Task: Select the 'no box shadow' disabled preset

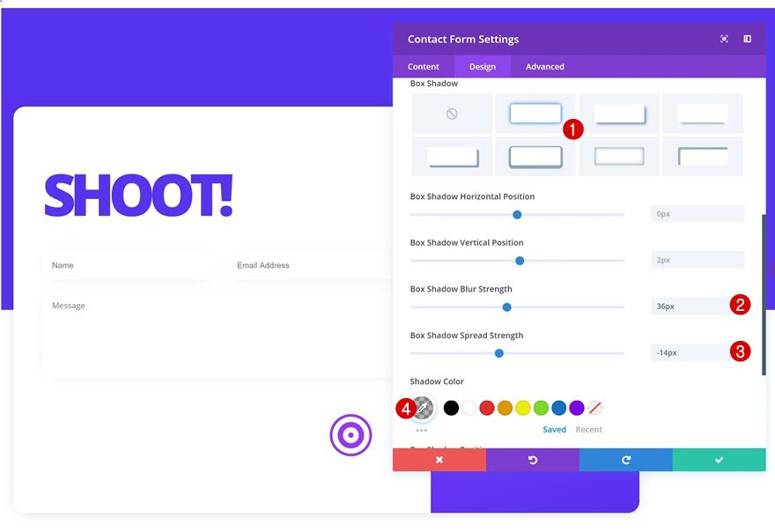Action: point(451,113)
